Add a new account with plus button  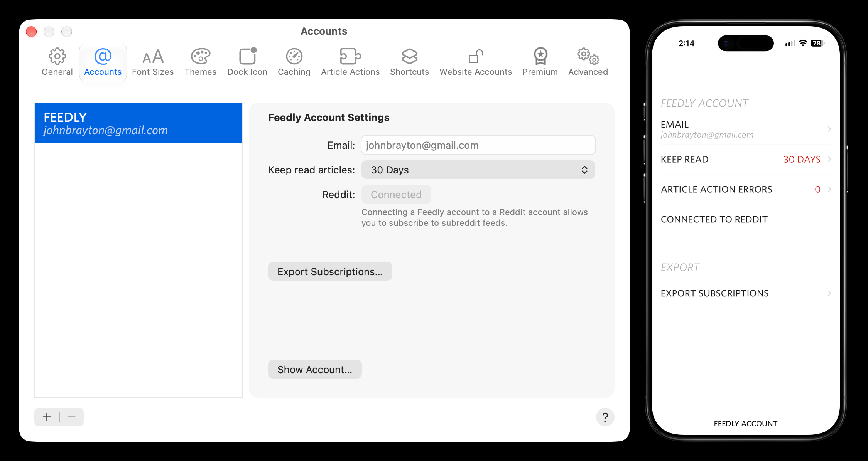tap(47, 417)
